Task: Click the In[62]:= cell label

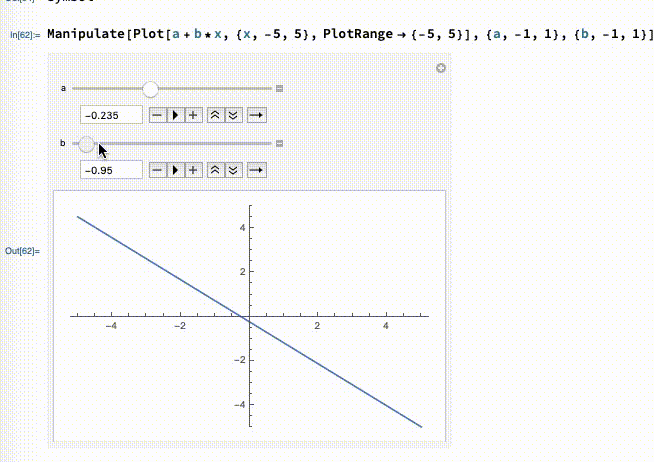Action: coord(25,35)
